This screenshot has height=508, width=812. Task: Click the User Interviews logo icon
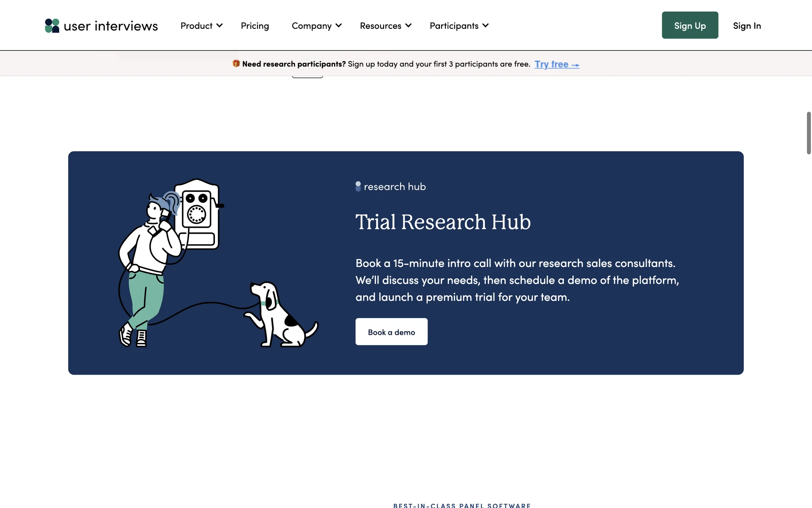(52, 26)
